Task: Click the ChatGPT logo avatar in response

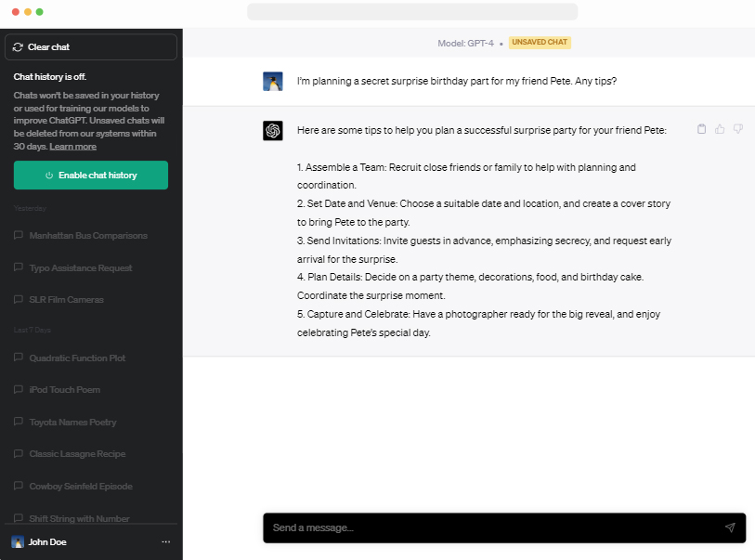Action: [x=272, y=131]
